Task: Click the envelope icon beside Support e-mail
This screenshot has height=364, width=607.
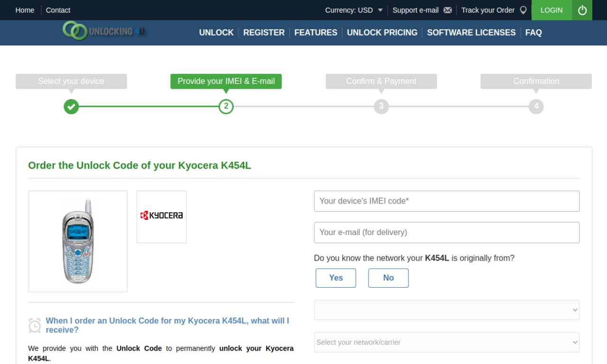Action: tap(448, 10)
